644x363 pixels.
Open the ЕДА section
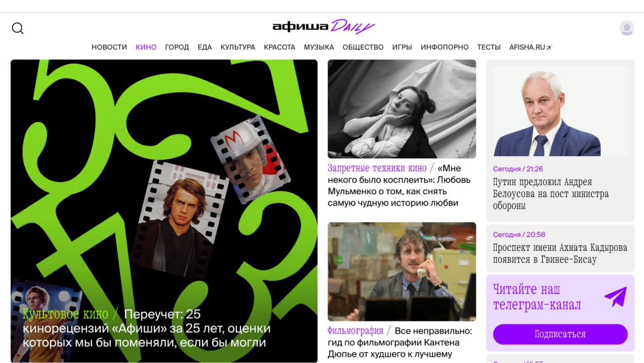(205, 47)
